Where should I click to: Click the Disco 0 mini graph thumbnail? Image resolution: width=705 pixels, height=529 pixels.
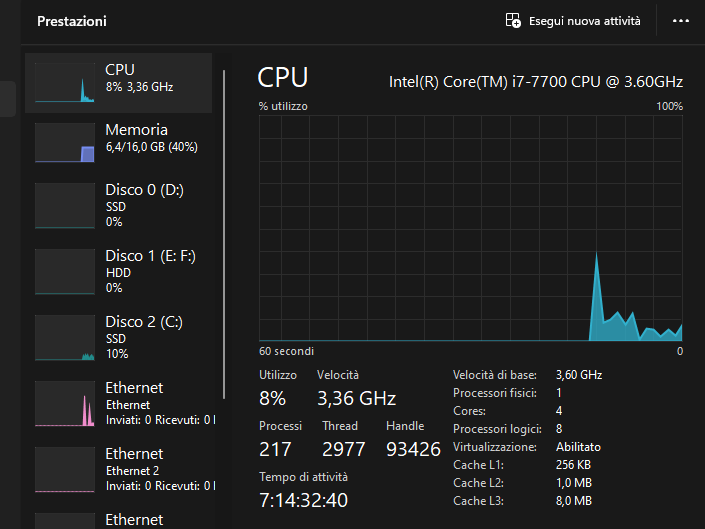click(65, 205)
